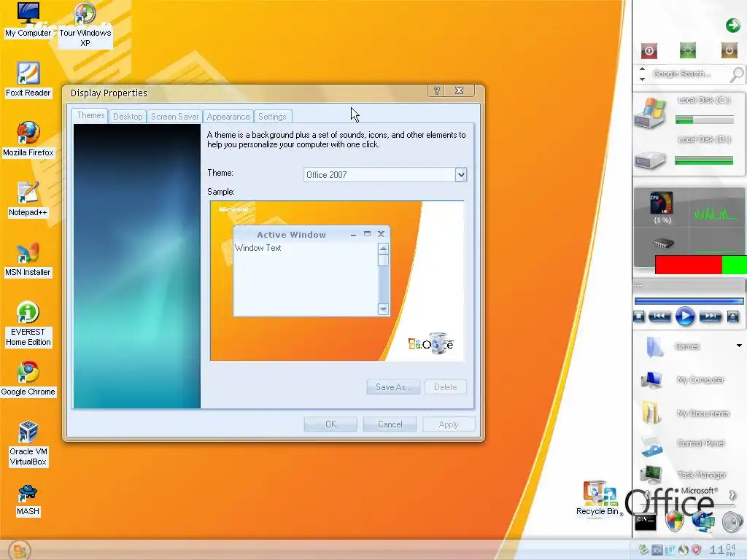
Task: Switch to the Themes tab
Action: (x=90, y=116)
